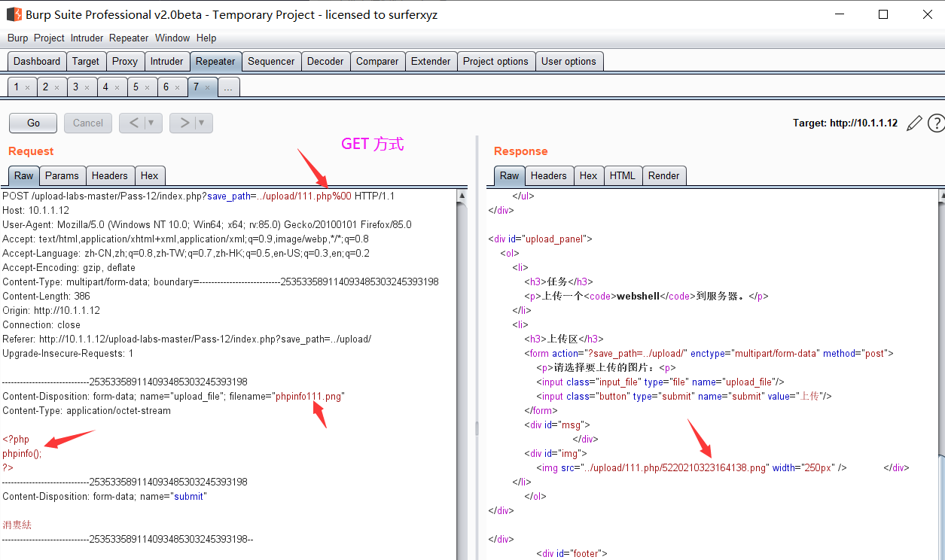
Task: Open the Project menu
Action: click(x=49, y=38)
